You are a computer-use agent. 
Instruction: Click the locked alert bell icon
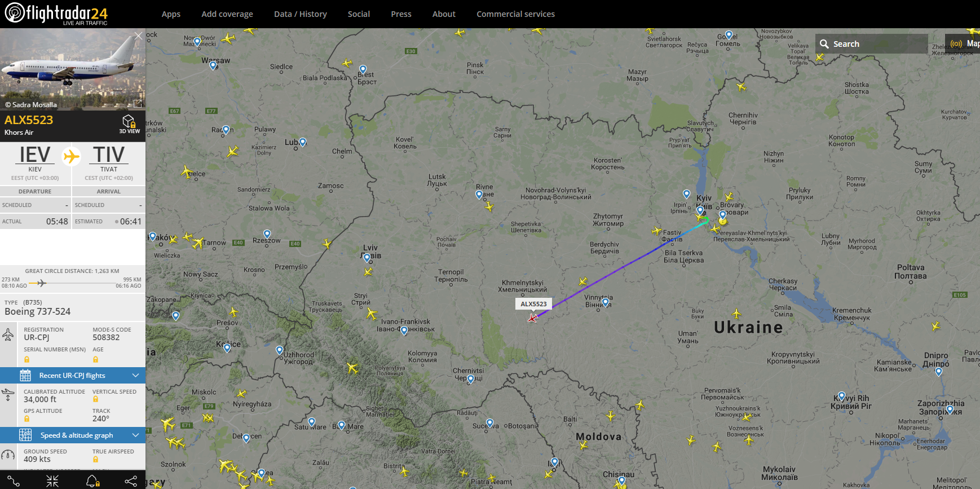(92, 481)
